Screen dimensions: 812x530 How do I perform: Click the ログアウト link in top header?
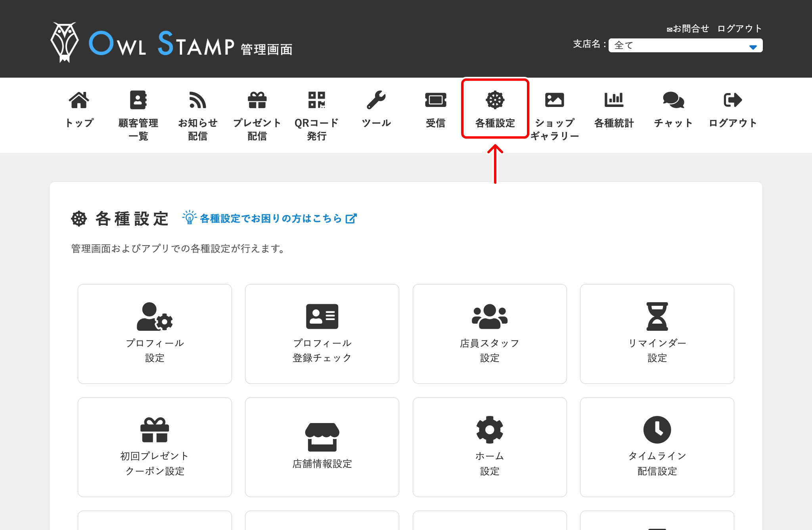click(739, 29)
